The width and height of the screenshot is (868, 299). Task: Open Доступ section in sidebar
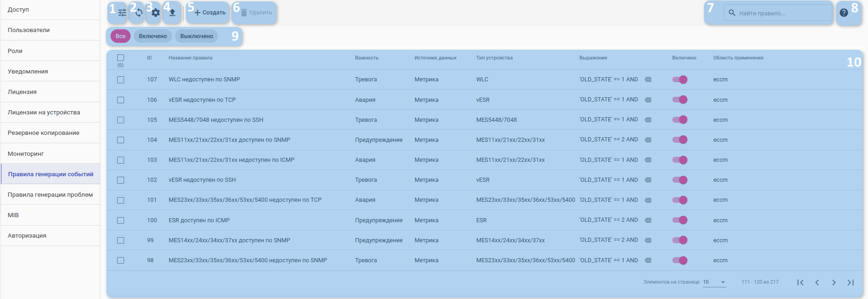50,10
